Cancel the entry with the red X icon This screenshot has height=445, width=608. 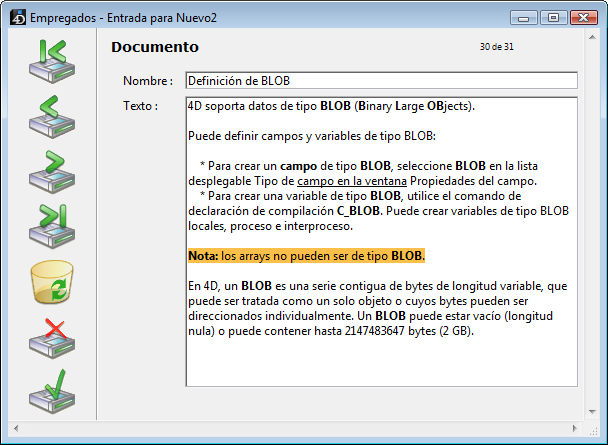pyautogui.click(x=49, y=337)
